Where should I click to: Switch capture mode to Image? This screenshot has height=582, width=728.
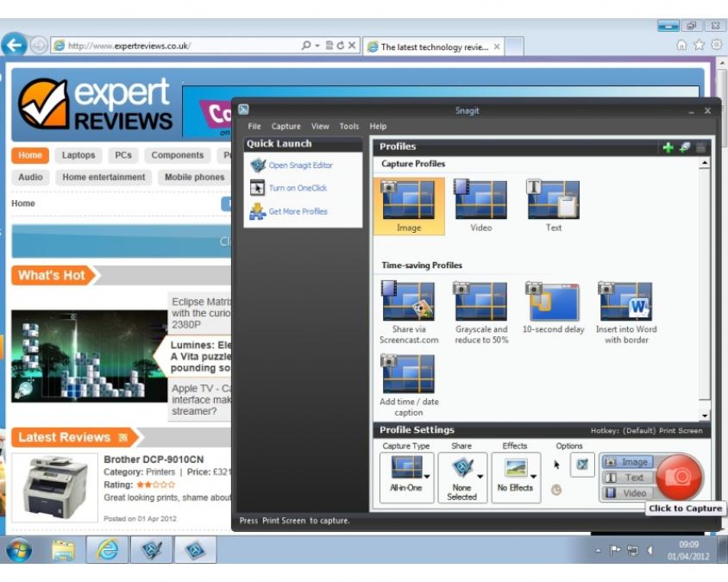(x=628, y=462)
